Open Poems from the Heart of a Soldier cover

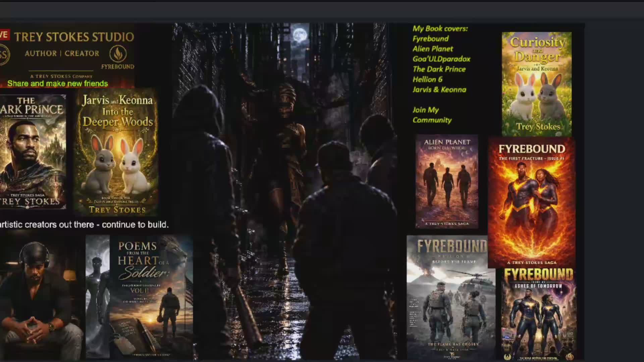(x=152, y=297)
